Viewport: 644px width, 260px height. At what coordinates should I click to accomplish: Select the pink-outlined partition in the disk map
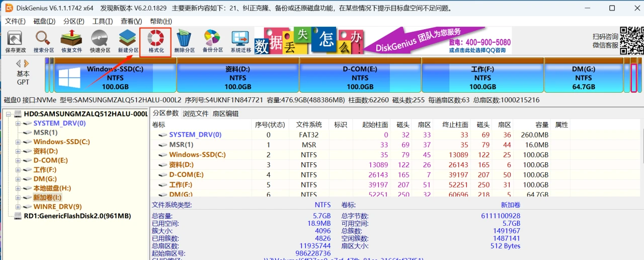[x=634, y=75]
